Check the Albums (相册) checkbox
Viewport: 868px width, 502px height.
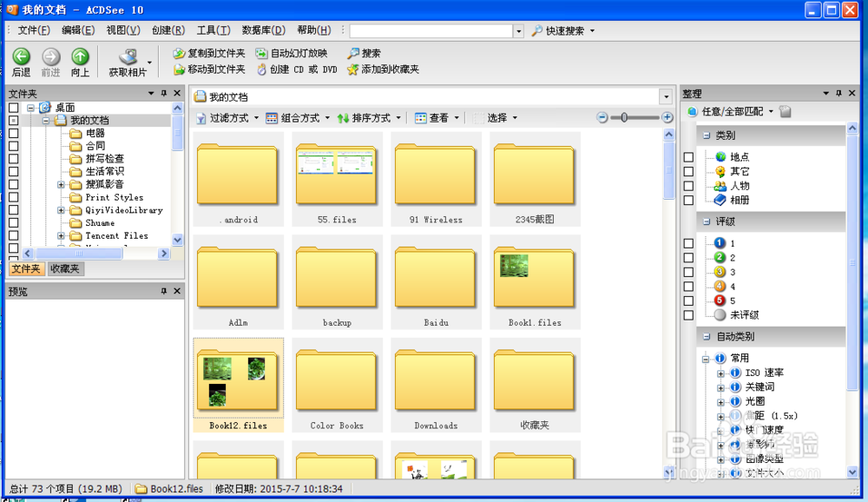(x=688, y=201)
